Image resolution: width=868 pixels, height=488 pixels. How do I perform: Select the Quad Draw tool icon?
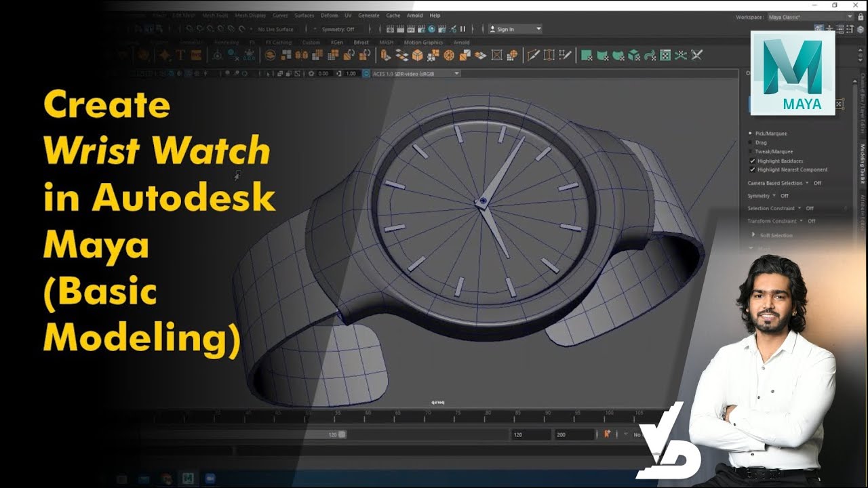pyautogui.click(x=565, y=55)
